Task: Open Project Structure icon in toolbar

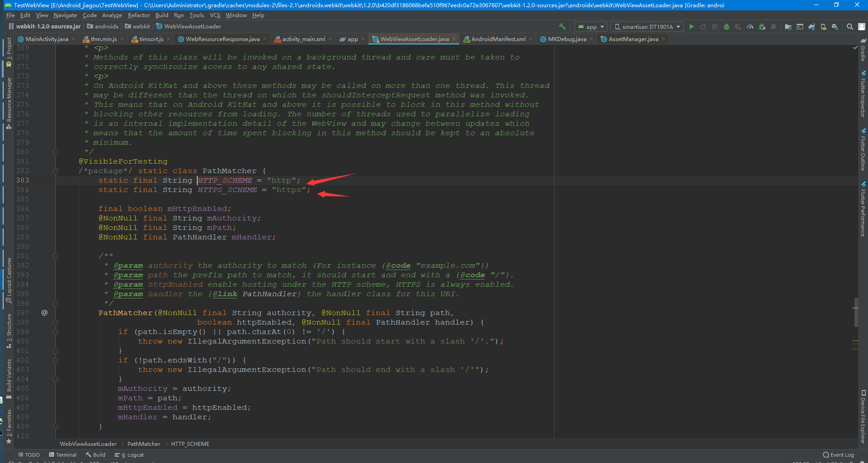Action: (788, 27)
